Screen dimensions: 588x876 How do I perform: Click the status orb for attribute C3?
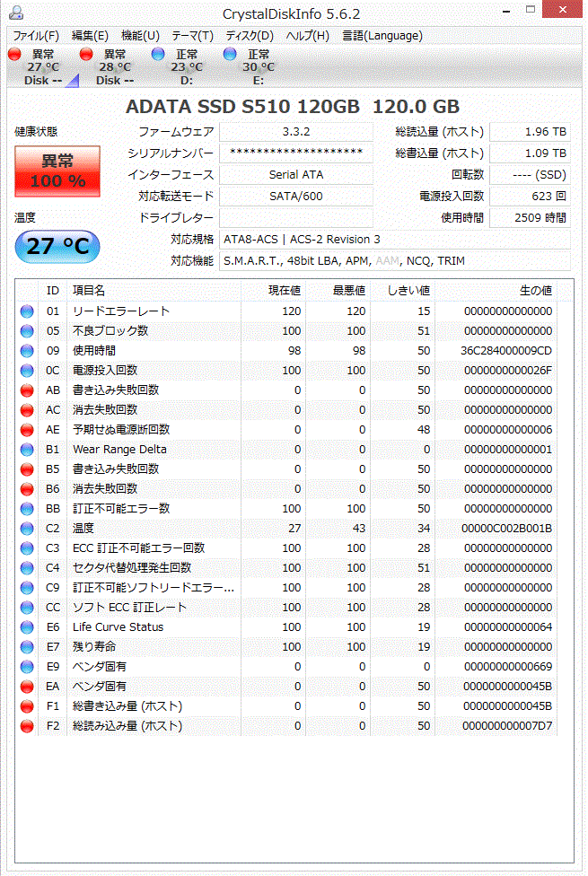(27, 548)
